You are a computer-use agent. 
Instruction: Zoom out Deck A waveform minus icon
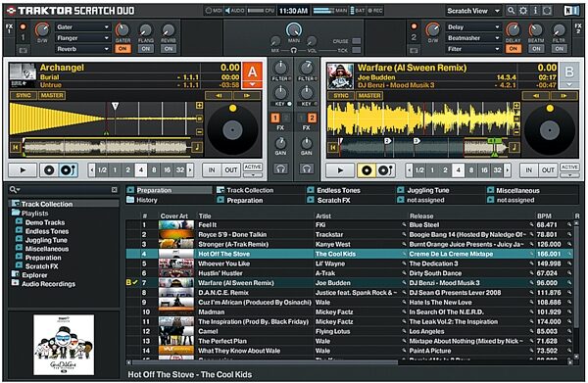click(x=199, y=131)
